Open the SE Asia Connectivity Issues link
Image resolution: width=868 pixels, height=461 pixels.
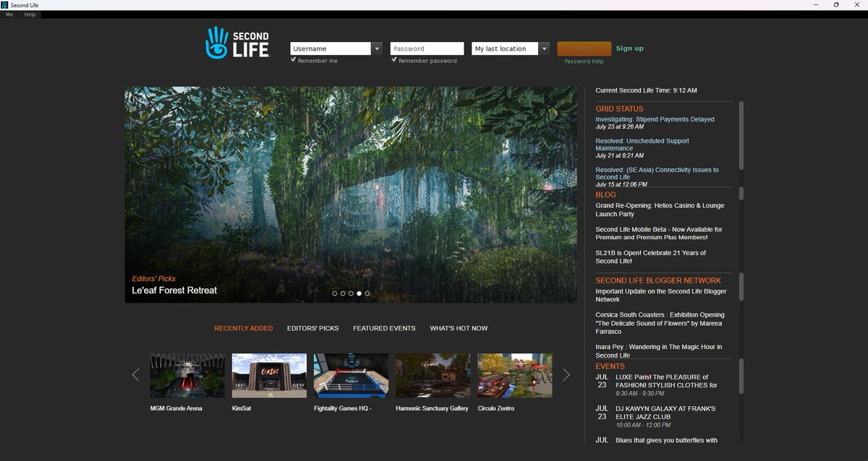657,173
